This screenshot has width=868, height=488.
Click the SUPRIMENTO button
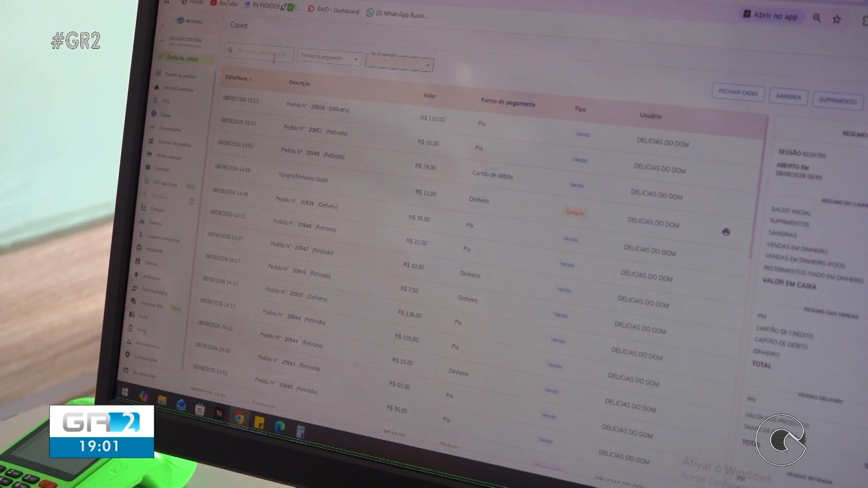coord(838,101)
